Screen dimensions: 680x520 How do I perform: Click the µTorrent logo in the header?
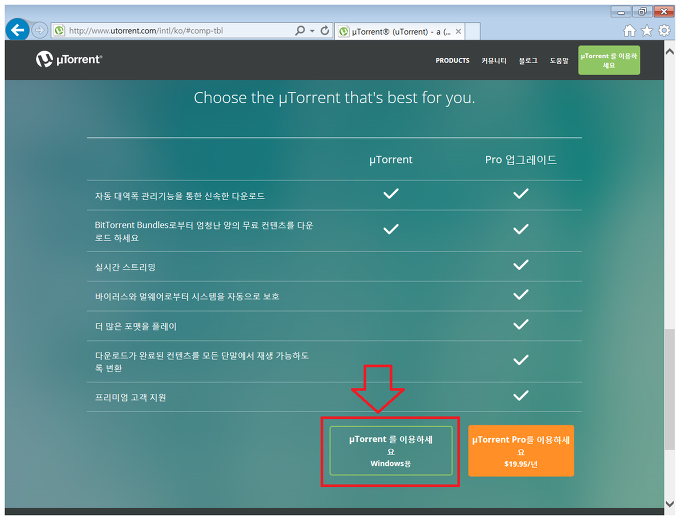[69, 59]
